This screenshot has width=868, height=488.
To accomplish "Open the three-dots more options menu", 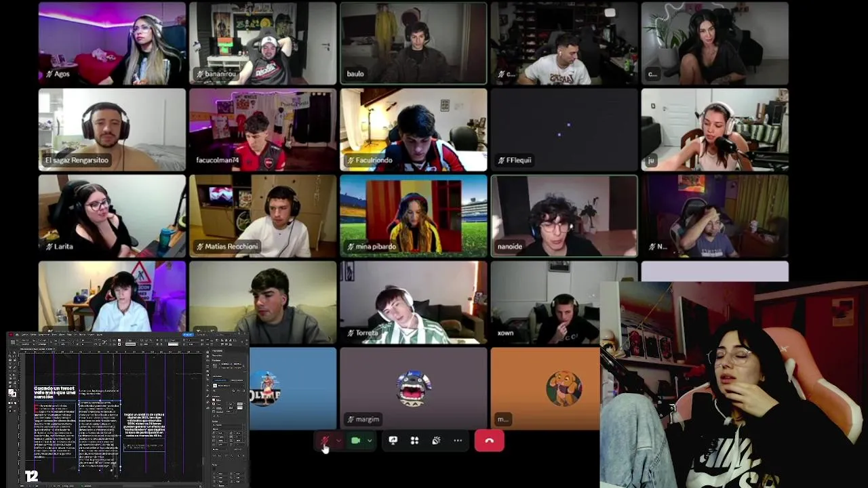I will pyautogui.click(x=458, y=441).
